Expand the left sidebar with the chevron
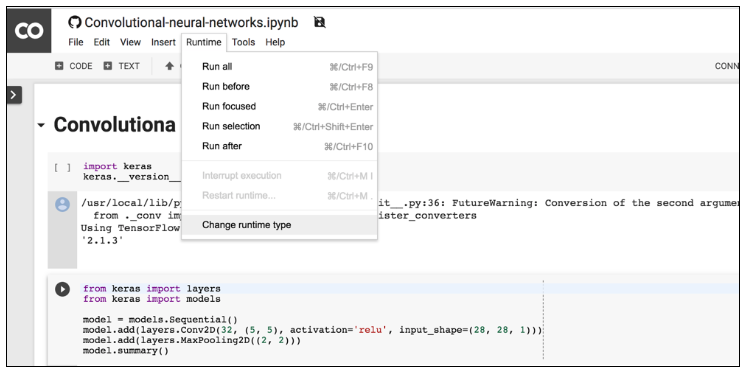The width and height of the screenshot is (747, 372). (14, 95)
